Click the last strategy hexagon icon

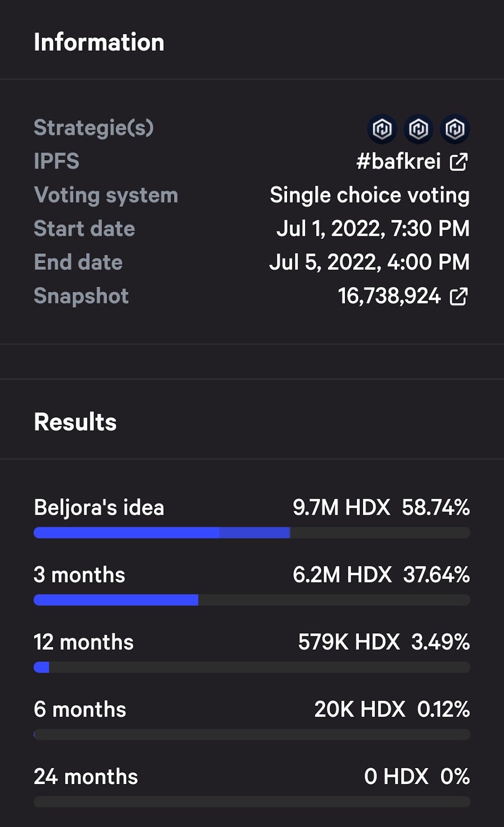coord(455,129)
